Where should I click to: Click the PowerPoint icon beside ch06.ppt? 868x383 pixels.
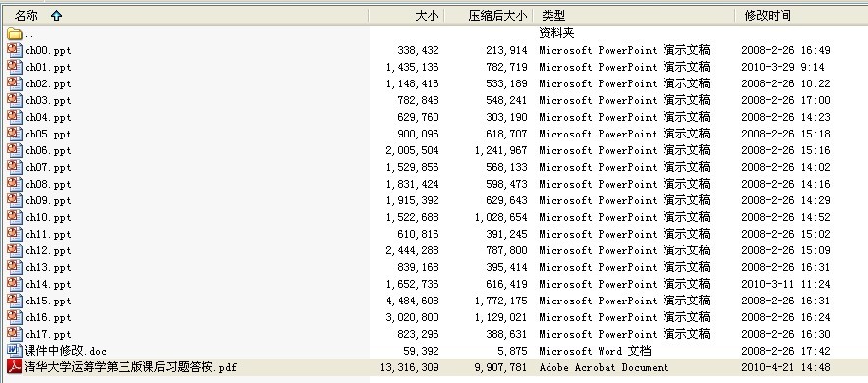(x=15, y=150)
